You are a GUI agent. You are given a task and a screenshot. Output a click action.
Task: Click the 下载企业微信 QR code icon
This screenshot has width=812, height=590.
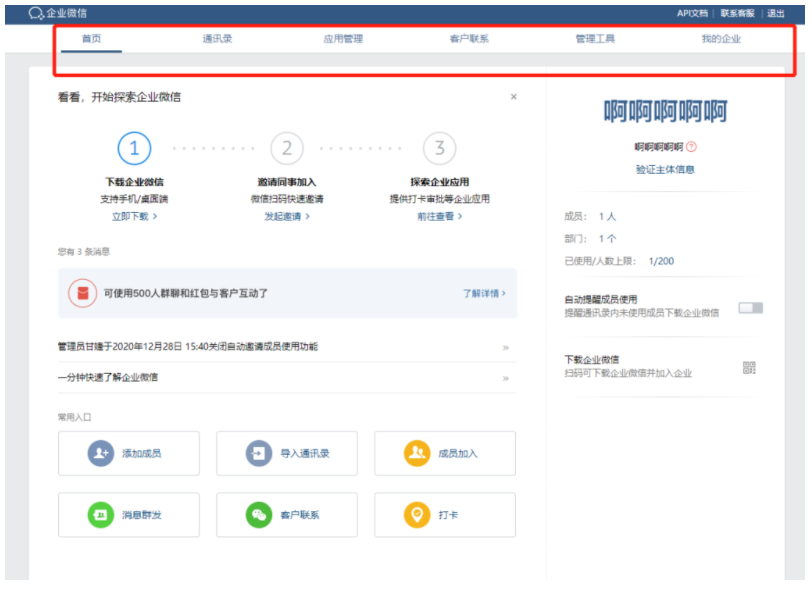pos(749,368)
